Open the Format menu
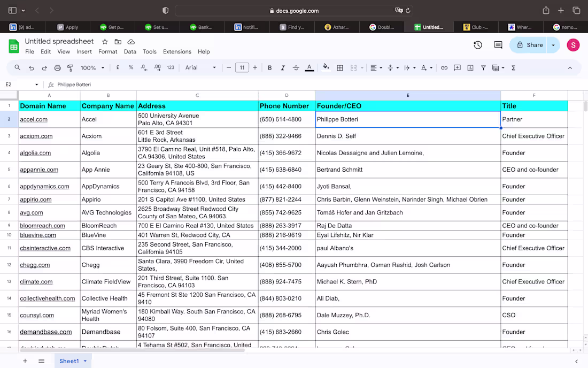The width and height of the screenshot is (588, 368). (107, 51)
